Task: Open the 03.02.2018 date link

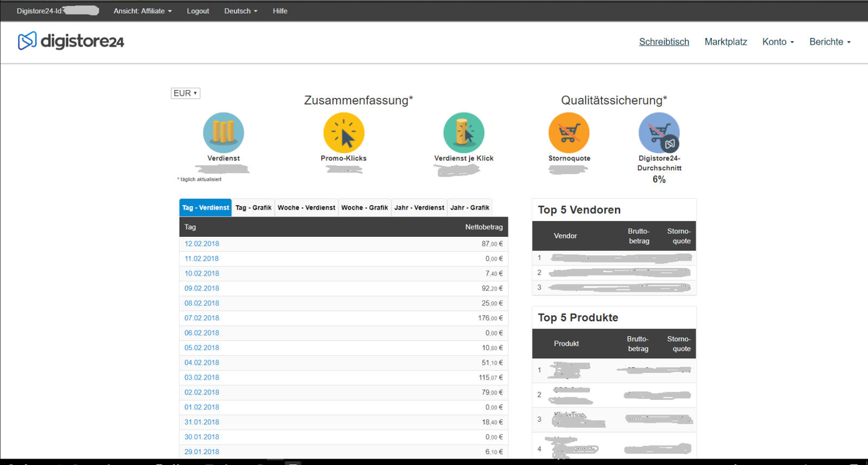Action: click(x=202, y=378)
